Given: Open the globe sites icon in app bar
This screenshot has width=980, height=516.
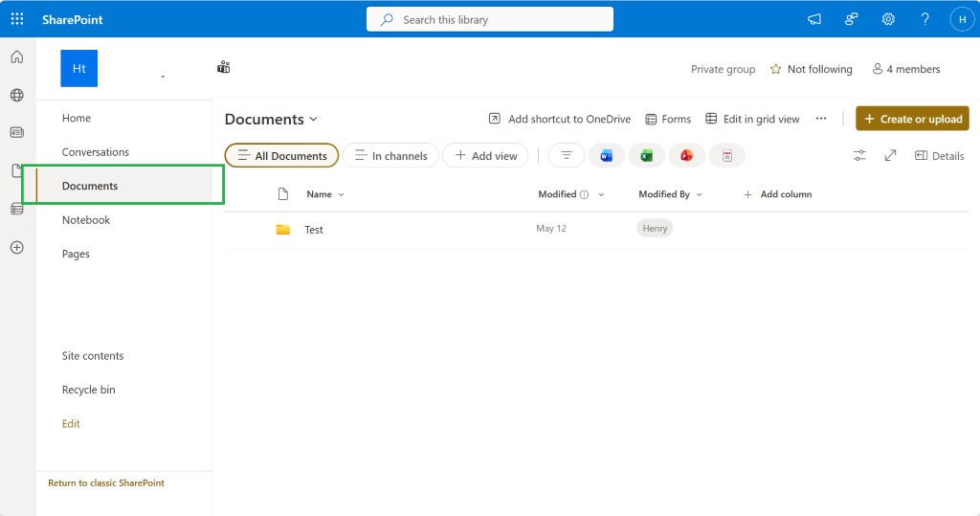Looking at the screenshot, I should pos(17,95).
